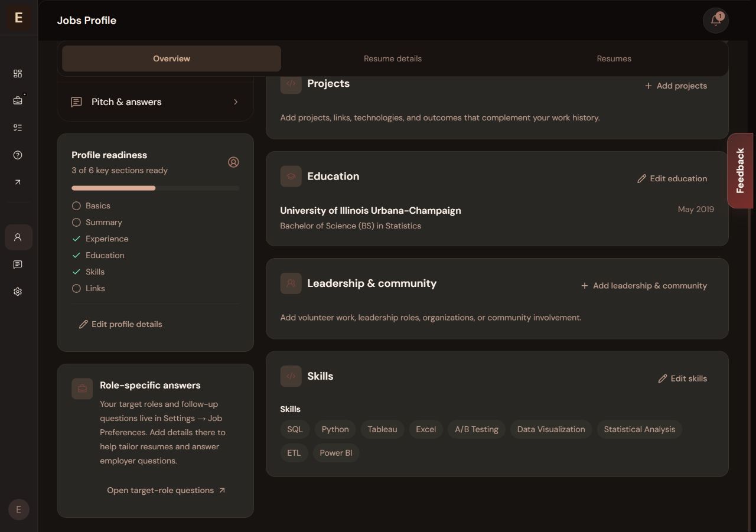The width and height of the screenshot is (756, 532).
Task: Expand the Pitch & answers row chevron
Action: coord(236,102)
